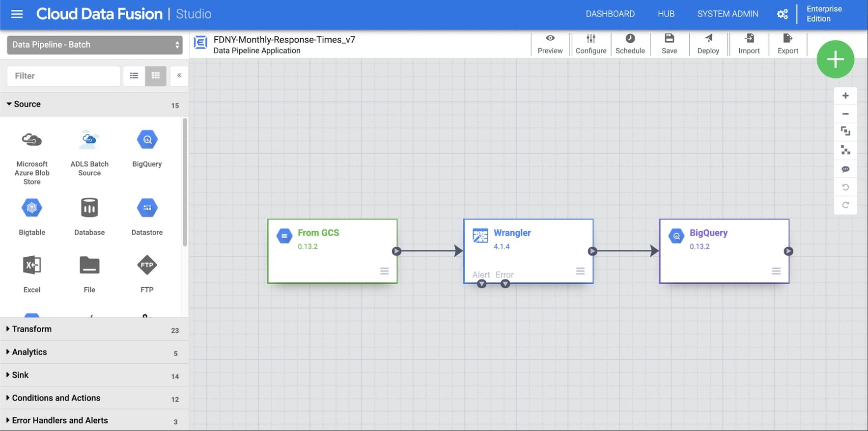Click the sidebar plugin list scrollbar
The width and height of the screenshot is (868, 431).
(x=185, y=182)
